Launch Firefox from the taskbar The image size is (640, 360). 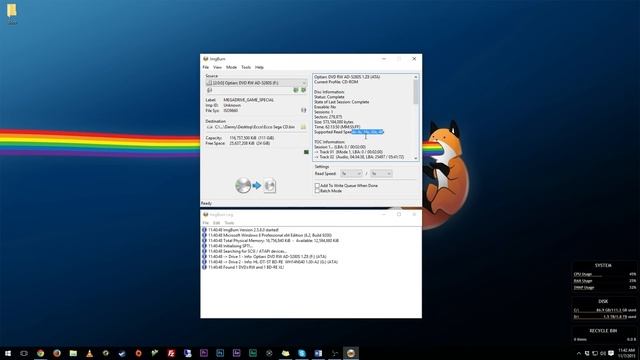point(57,353)
